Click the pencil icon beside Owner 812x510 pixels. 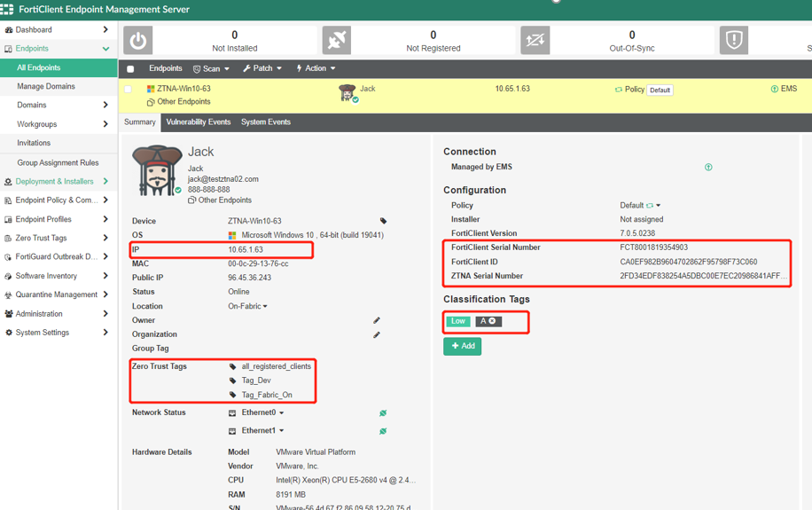[377, 320]
